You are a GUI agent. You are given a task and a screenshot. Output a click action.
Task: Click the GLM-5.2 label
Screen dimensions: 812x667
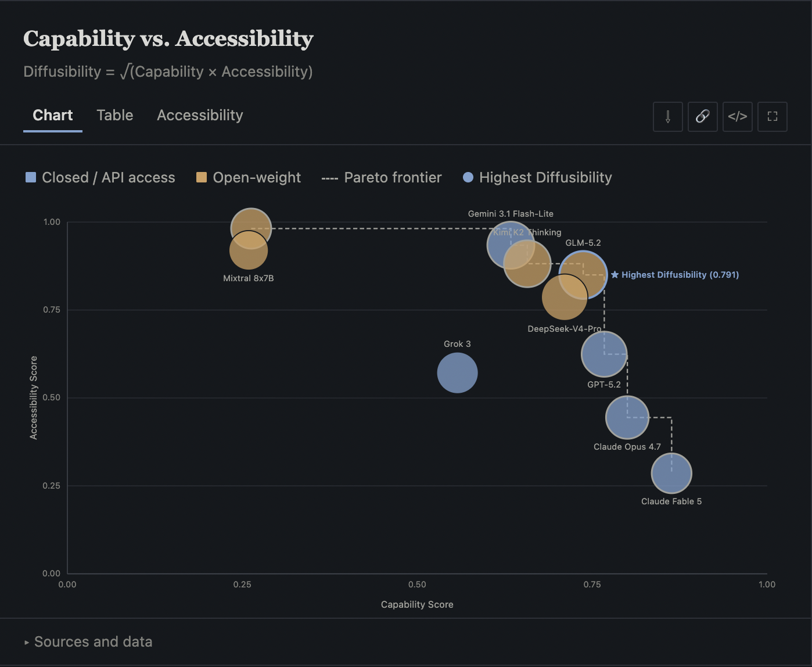click(x=583, y=243)
